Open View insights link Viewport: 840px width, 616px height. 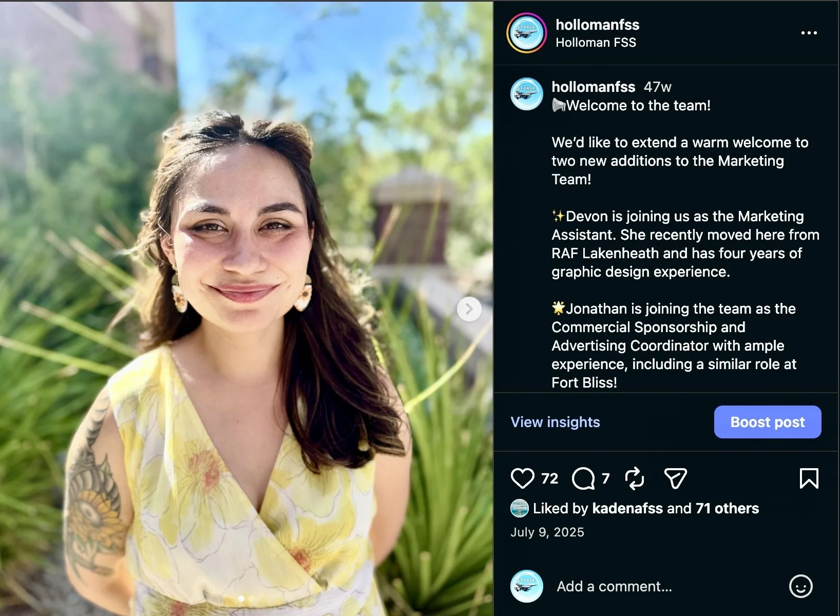[555, 422]
